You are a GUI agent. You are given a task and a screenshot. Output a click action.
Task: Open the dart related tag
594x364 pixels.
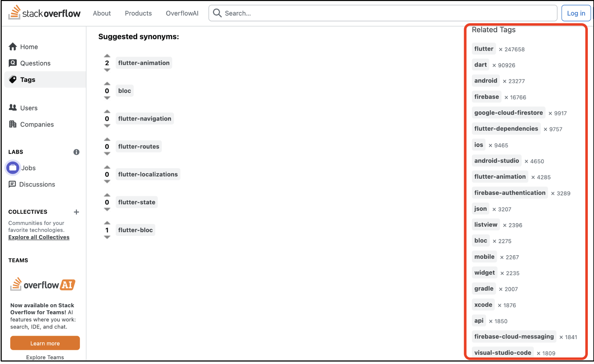[480, 64]
